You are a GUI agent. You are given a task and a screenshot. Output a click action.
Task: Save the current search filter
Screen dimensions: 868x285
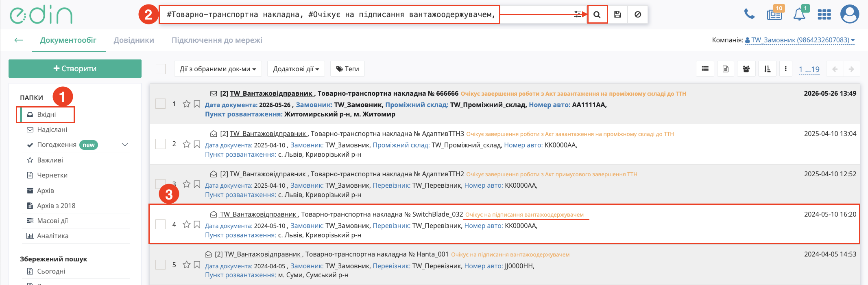click(617, 14)
